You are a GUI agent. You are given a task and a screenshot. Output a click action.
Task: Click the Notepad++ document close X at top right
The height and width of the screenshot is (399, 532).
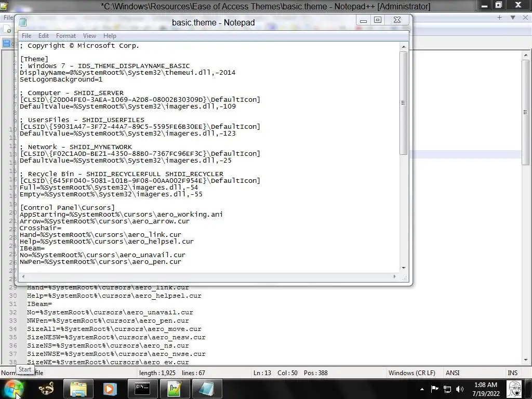point(526,17)
